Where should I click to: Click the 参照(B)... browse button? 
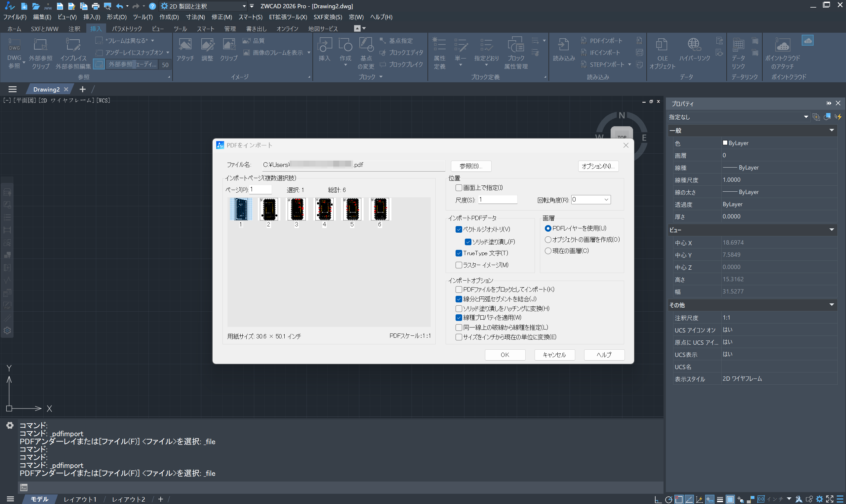point(471,166)
